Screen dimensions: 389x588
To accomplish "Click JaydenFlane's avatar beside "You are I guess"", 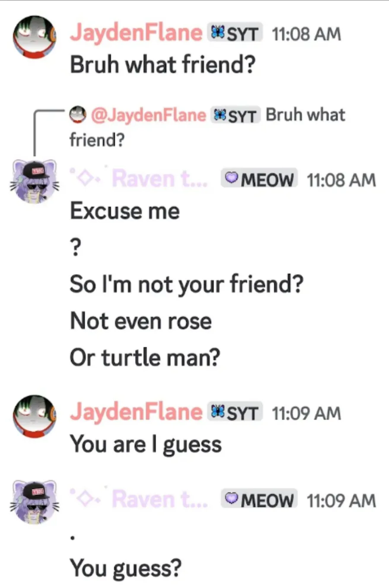I will pyautogui.click(x=35, y=416).
